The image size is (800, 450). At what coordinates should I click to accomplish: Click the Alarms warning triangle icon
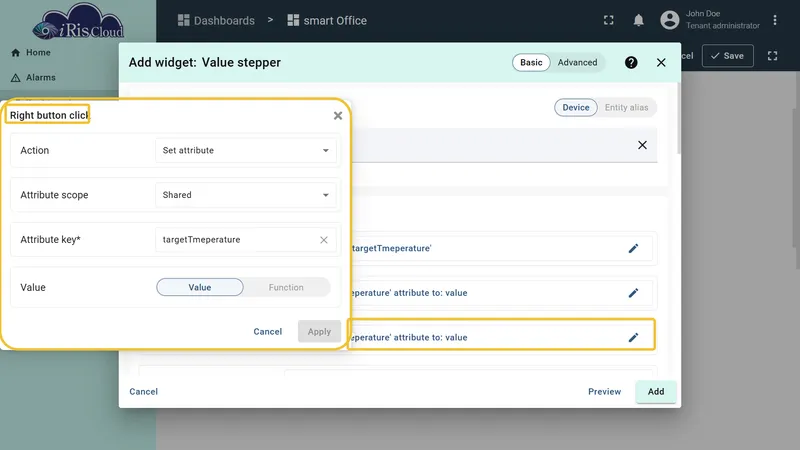pos(15,78)
